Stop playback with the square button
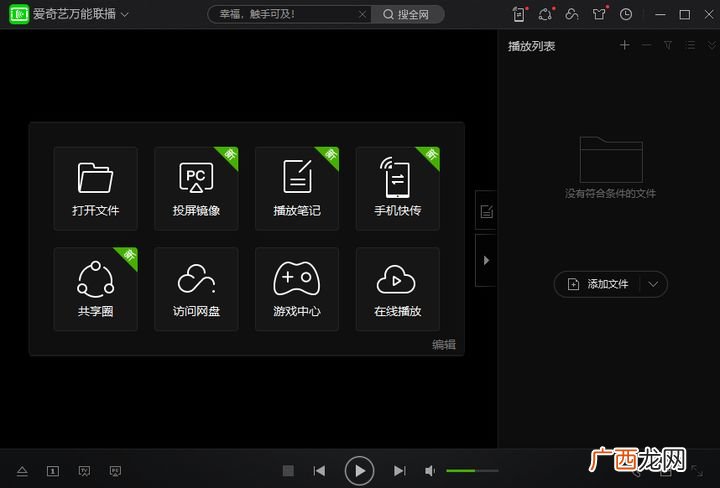The width and height of the screenshot is (720, 488). point(288,471)
